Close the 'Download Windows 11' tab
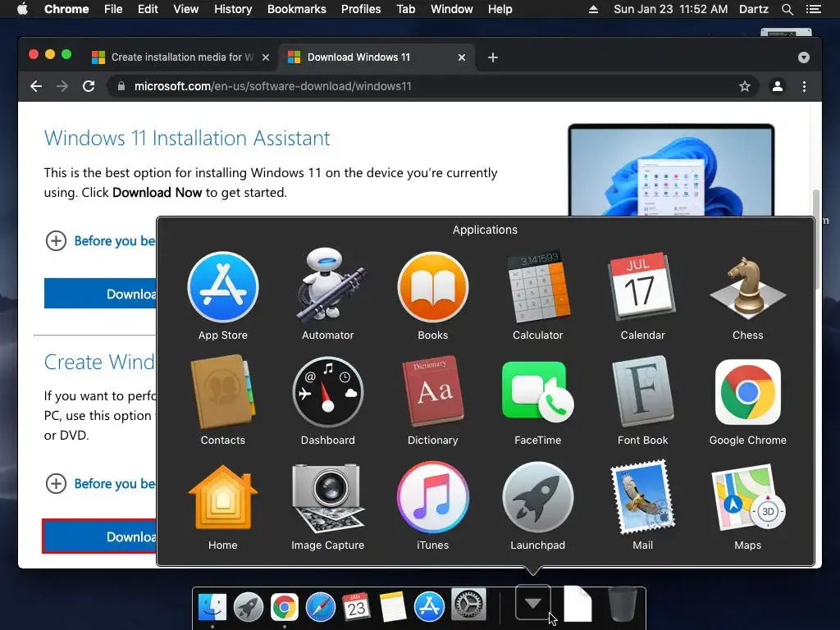This screenshot has width=840, height=630. tap(462, 57)
